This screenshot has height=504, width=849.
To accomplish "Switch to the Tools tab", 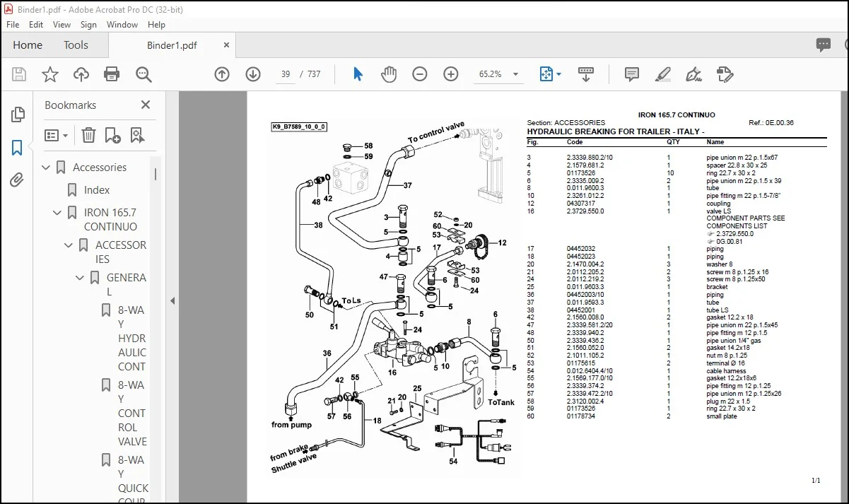I will (76, 45).
